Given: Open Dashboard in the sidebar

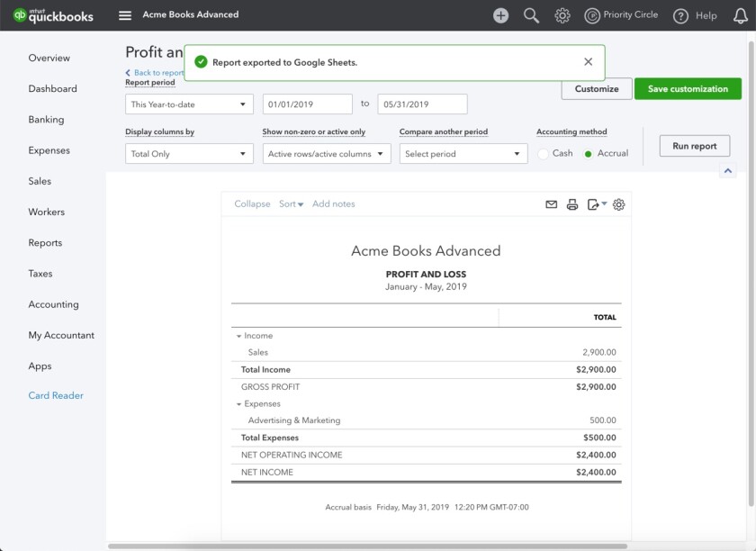Looking at the screenshot, I should click(x=52, y=89).
